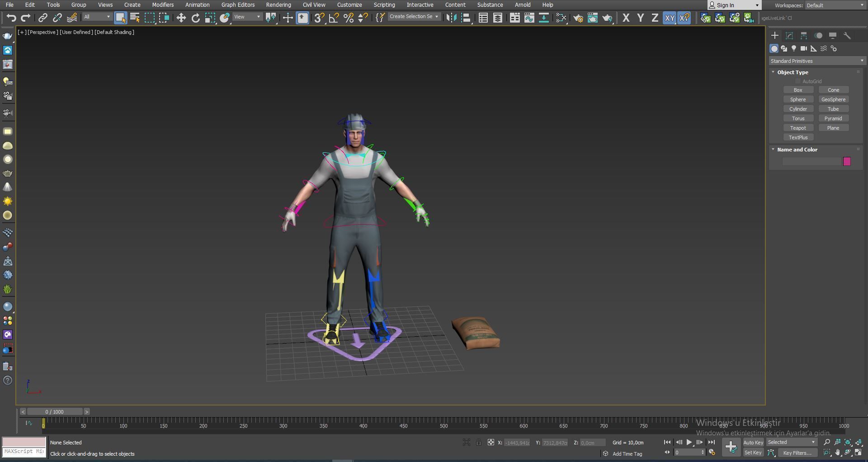The height and width of the screenshot is (462, 868).
Task: Click the Teapot primitive button
Action: (798, 128)
